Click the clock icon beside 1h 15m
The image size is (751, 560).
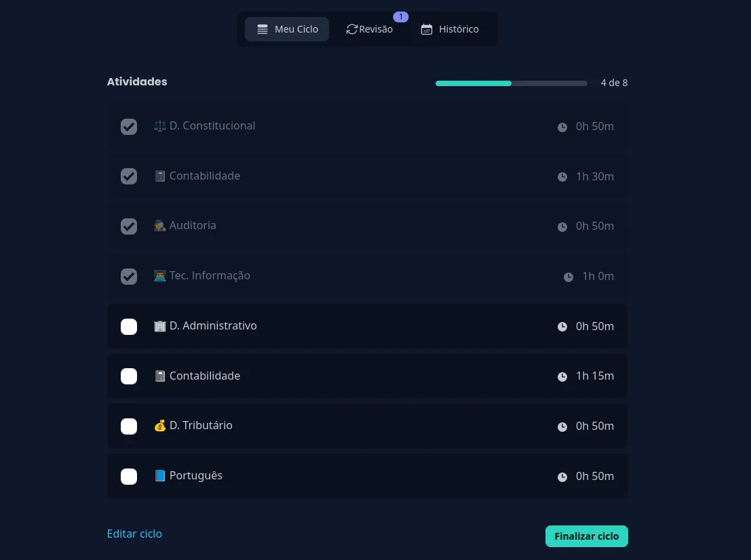562,376
